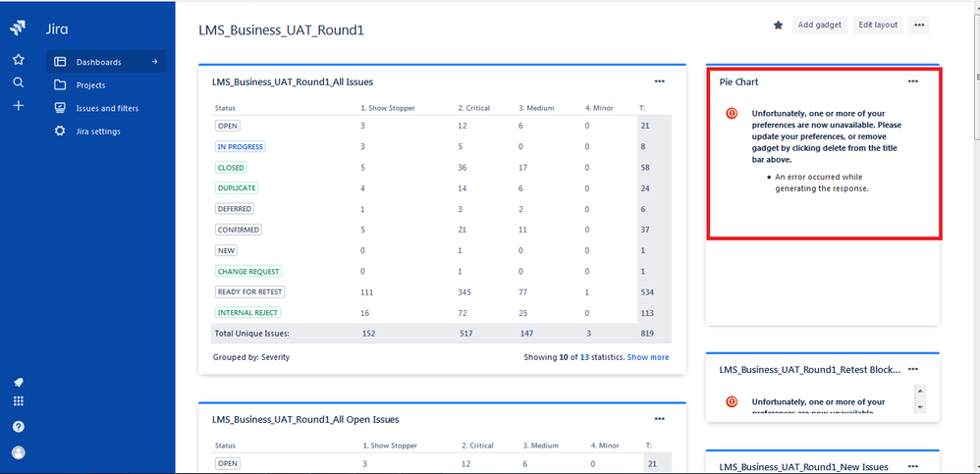Open the user profile avatar
This screenshot has width=980, height=474.
pyautogui.click(x=18, y=452)
